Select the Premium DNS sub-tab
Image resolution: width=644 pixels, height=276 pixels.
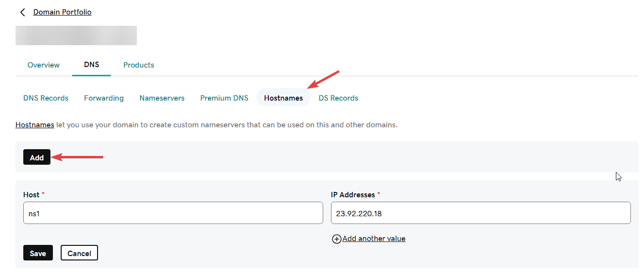pos(224,98)
